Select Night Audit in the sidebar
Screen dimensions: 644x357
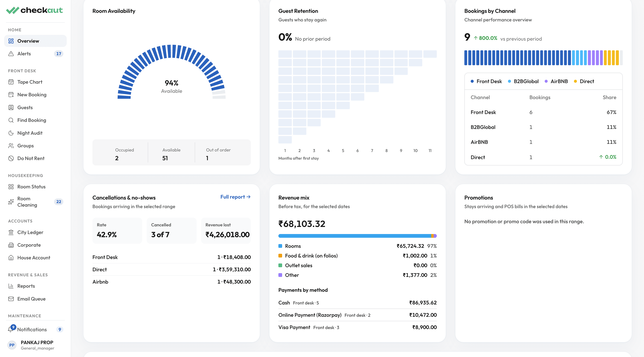[x=35, y=133]
